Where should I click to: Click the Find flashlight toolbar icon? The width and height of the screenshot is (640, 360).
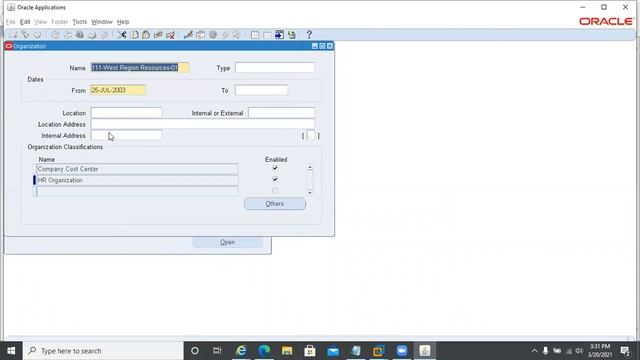pyautogui.click(x=25, y=35)
